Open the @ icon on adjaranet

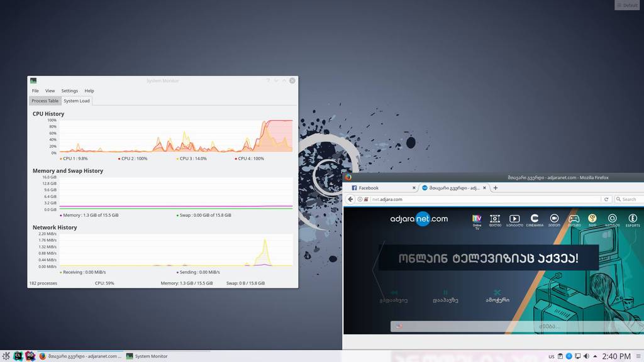click(612, 221)
